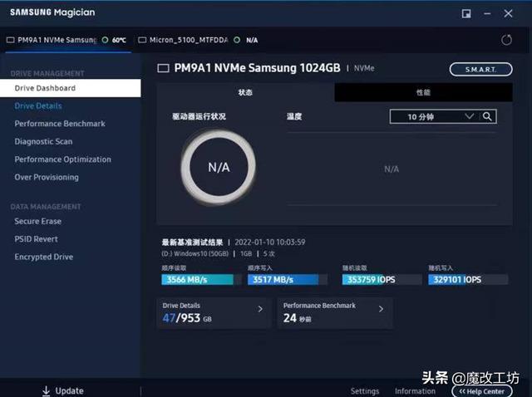Click the search magnifier beside temperature dropdown
Viewport: 532px width, 397px height.
tap(487, 116)
